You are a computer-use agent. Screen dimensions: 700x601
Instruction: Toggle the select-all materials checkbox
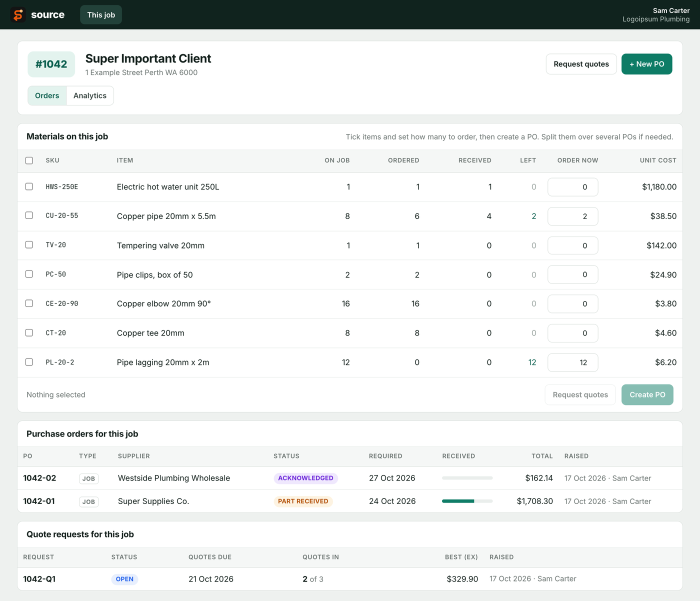29,160
